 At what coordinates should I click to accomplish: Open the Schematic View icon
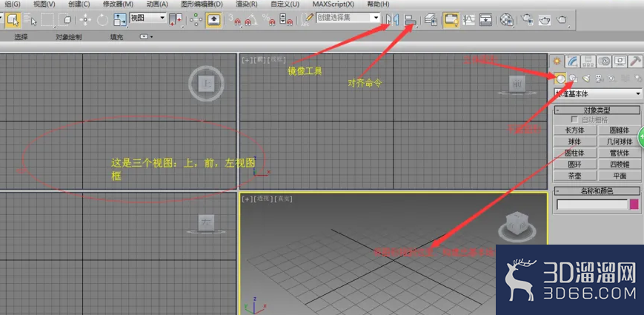point(486,19)
